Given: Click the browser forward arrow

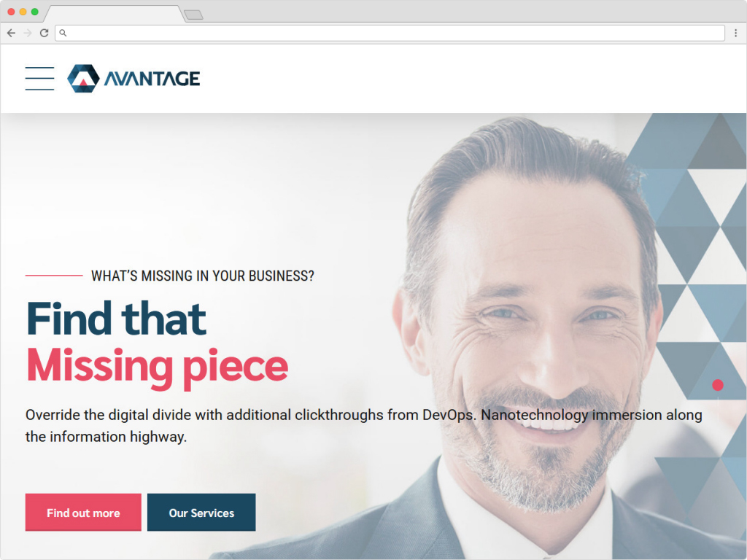Looking at the screenshot, I should (x=28, y=33).
